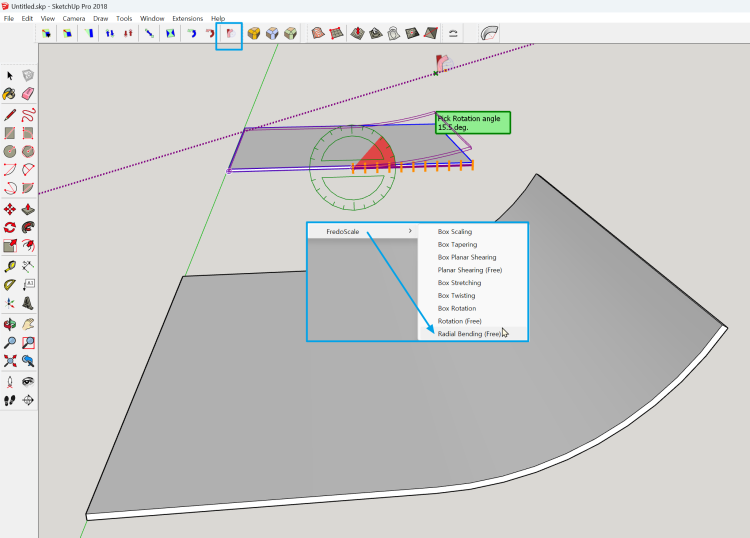
Task: Select the Pie arc tool
Action: click(28, 188)
